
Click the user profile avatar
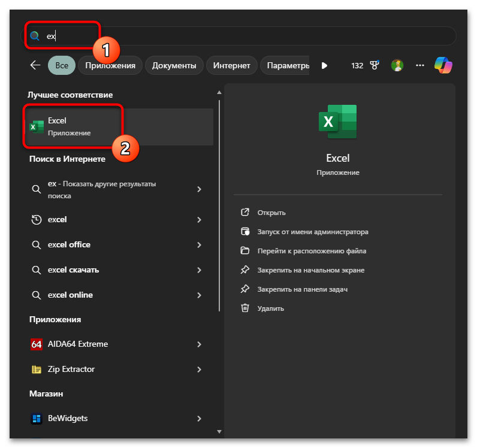click(x=397, y=65)
